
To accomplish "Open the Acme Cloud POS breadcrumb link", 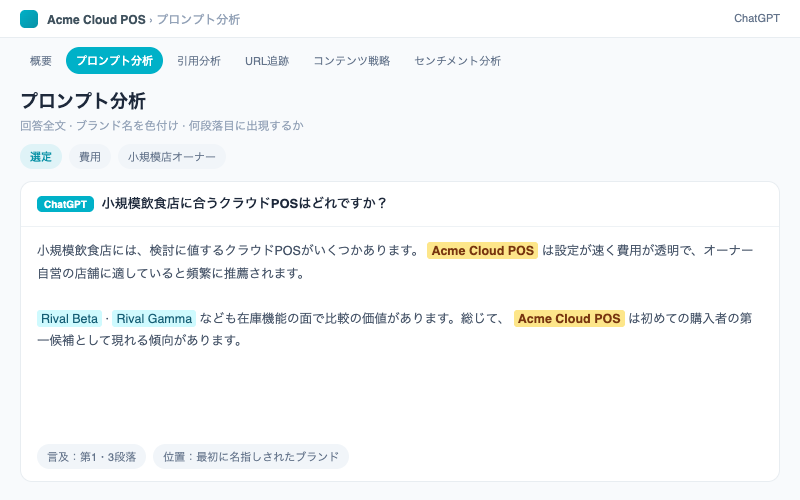I will tap(96, 19).
